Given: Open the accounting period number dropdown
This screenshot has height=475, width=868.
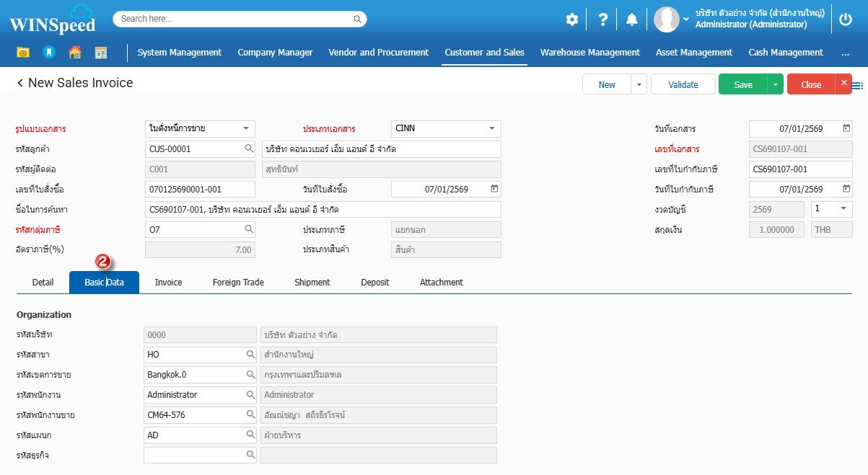Looking at the screenshot, I should (x=843, y=209).
